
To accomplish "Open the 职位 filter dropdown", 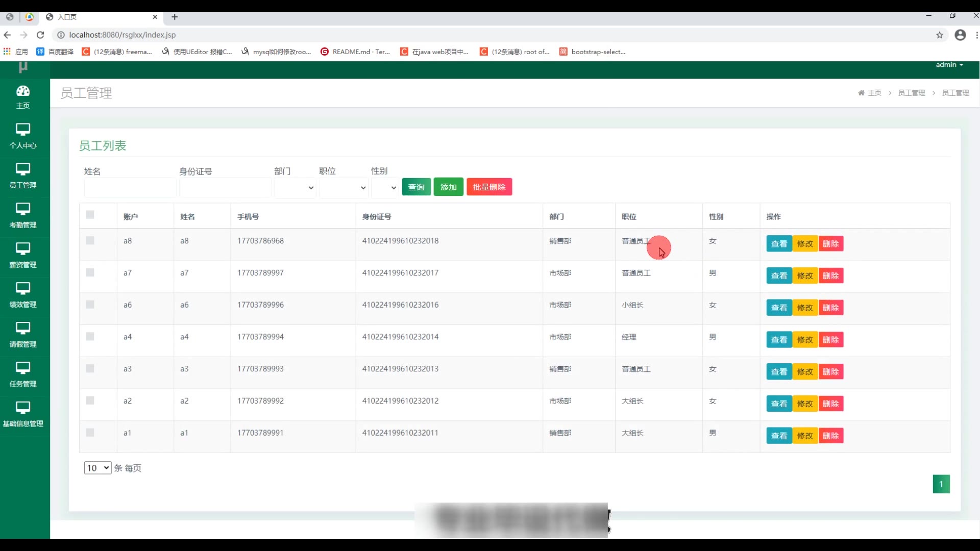I will [x=344, y=188].
